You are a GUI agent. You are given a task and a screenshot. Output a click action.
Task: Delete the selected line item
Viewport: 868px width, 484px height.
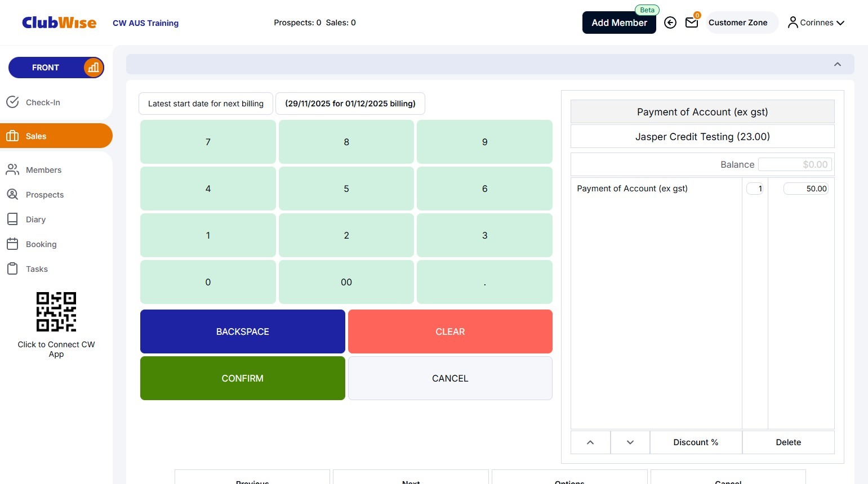pyautogui.click(x=789, y=442)
